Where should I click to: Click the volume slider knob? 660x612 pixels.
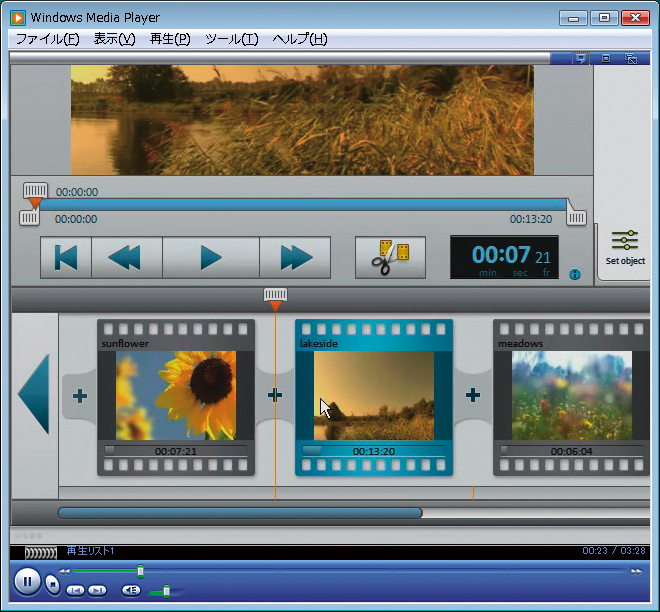coord(166,591)
